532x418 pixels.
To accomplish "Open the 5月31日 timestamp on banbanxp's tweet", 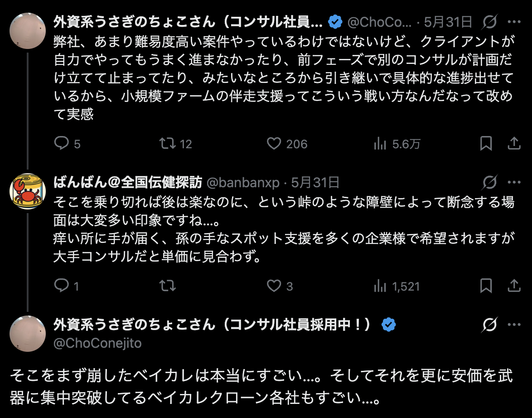I will pyautogui.click(x=315, y=182).
